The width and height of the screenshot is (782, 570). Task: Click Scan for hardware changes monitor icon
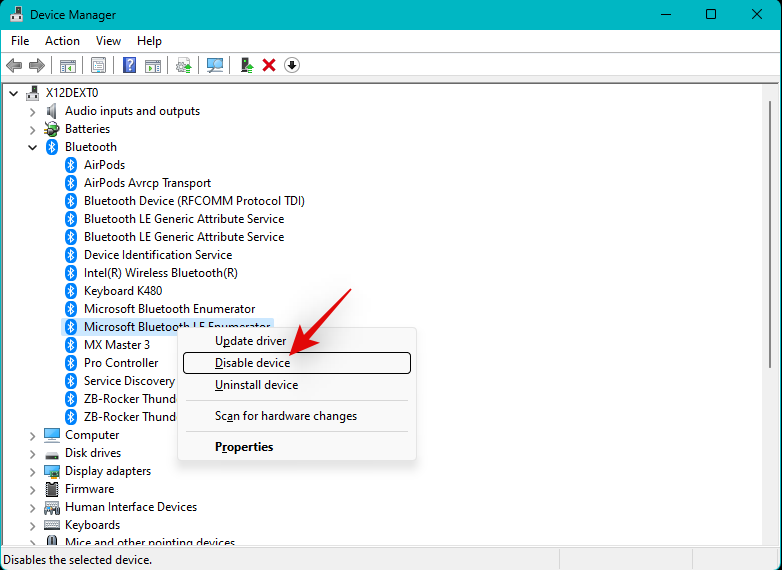(214, 65)
